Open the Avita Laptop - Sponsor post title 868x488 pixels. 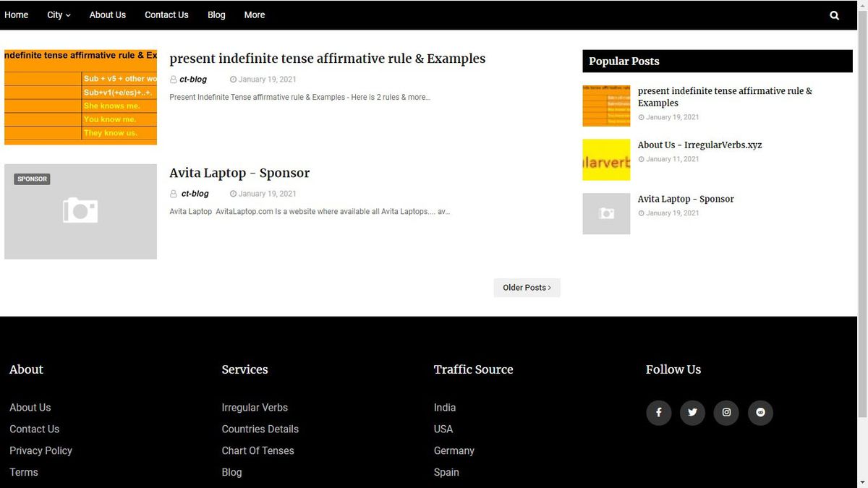(239, 173)
